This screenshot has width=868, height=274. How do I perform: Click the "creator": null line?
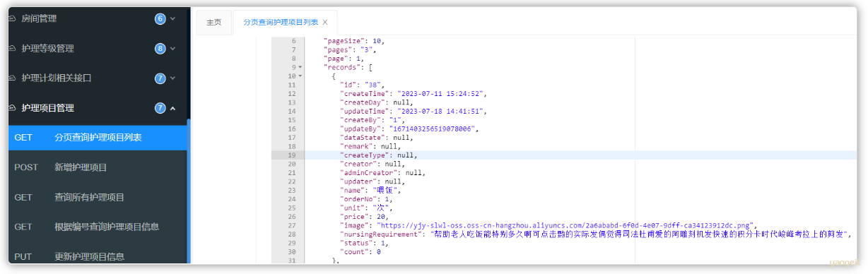pyautogui.click(x=373, y=164)
